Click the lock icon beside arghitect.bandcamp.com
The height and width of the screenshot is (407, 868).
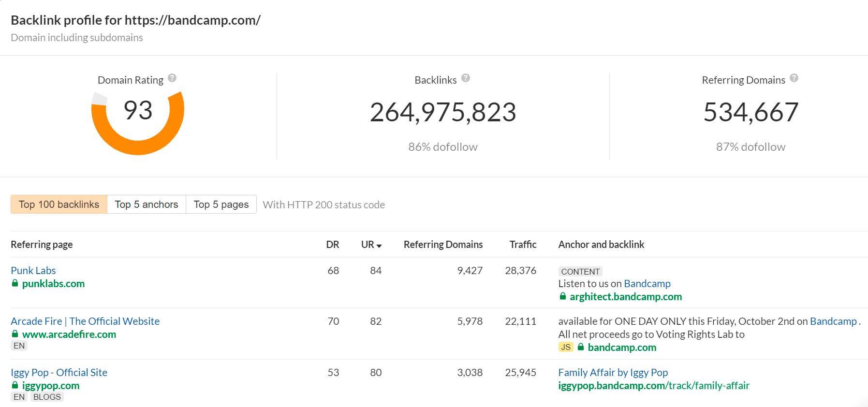[563, 296]
